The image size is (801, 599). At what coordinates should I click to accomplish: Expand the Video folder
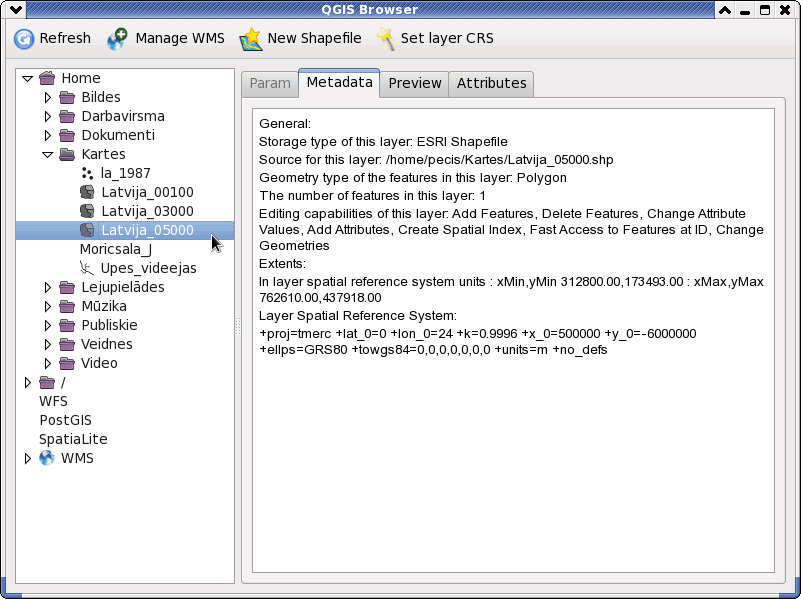pos(48,363)
